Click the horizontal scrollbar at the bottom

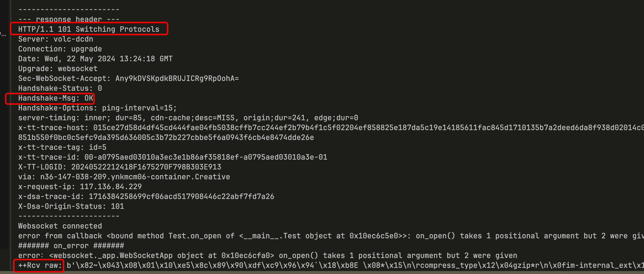(322, 272)
